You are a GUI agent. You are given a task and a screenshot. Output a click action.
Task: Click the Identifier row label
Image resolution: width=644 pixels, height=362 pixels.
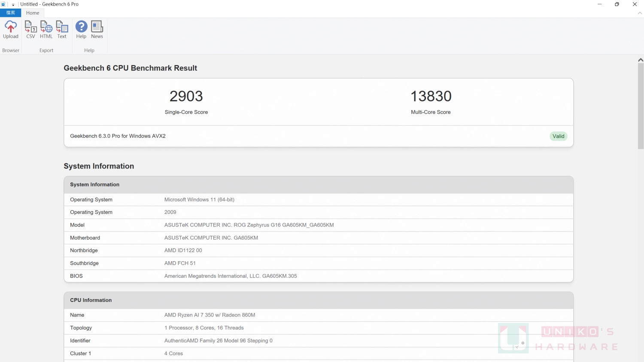tap(80, 341)
